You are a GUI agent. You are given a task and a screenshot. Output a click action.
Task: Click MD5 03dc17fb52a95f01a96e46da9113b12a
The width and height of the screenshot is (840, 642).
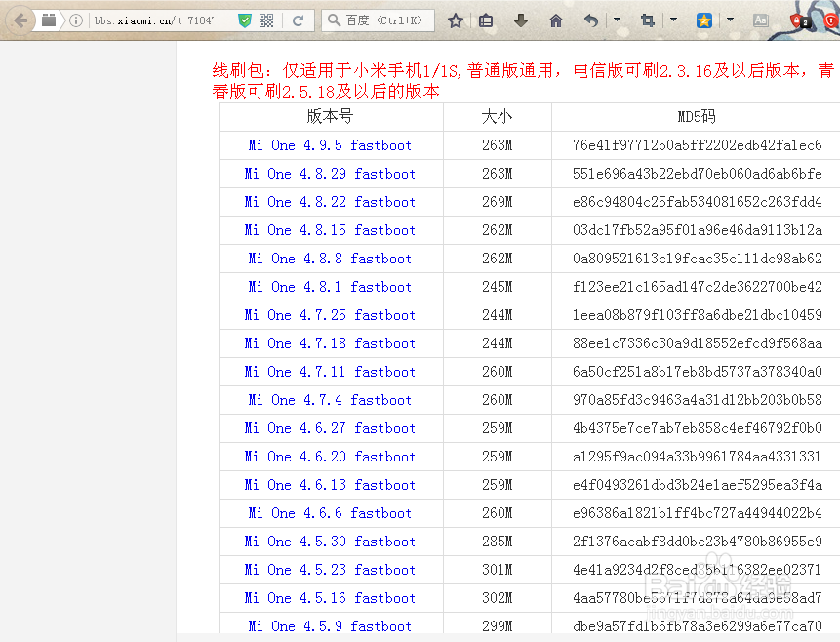(697, 230)
